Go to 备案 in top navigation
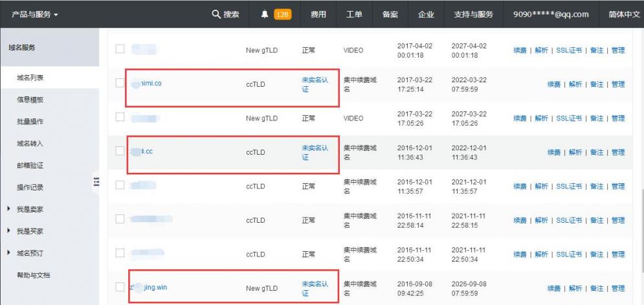644x305 pixels. pos(390,14)
